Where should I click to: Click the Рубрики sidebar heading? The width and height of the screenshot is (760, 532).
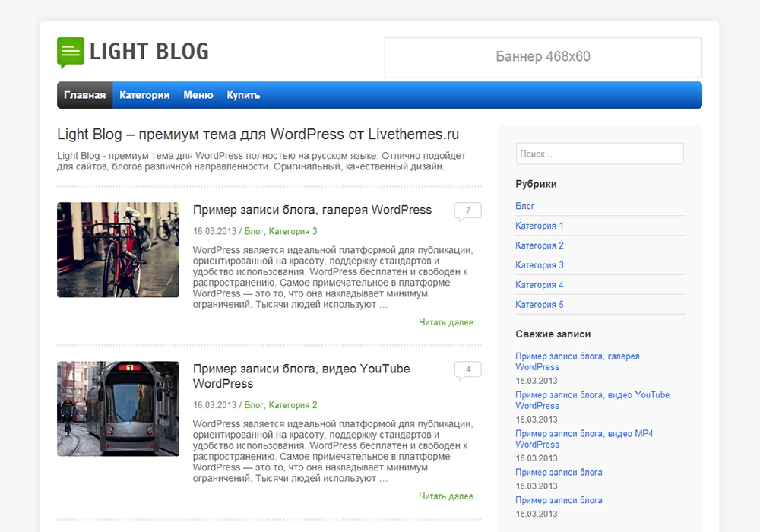(x=536, y=184)
